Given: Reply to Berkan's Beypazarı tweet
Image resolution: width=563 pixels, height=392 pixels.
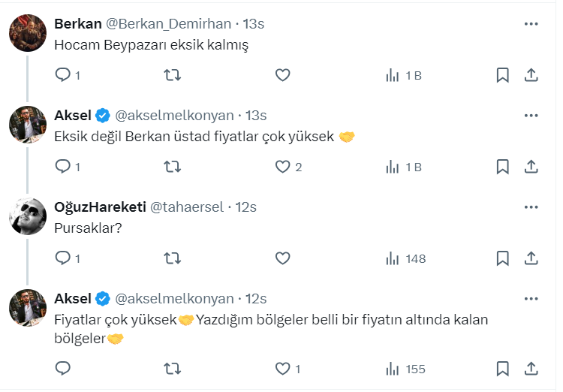Looking at the screenshot, I should (x=64, y=75).
